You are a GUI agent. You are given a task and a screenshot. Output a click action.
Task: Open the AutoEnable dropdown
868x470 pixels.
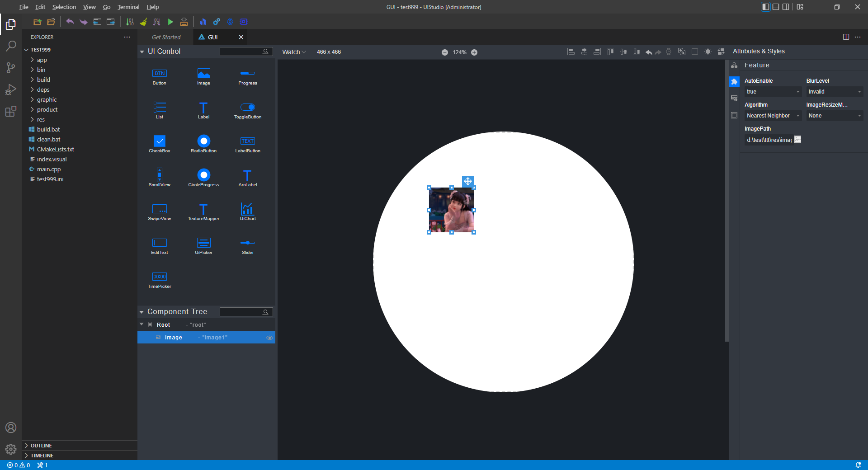[773, 92]
